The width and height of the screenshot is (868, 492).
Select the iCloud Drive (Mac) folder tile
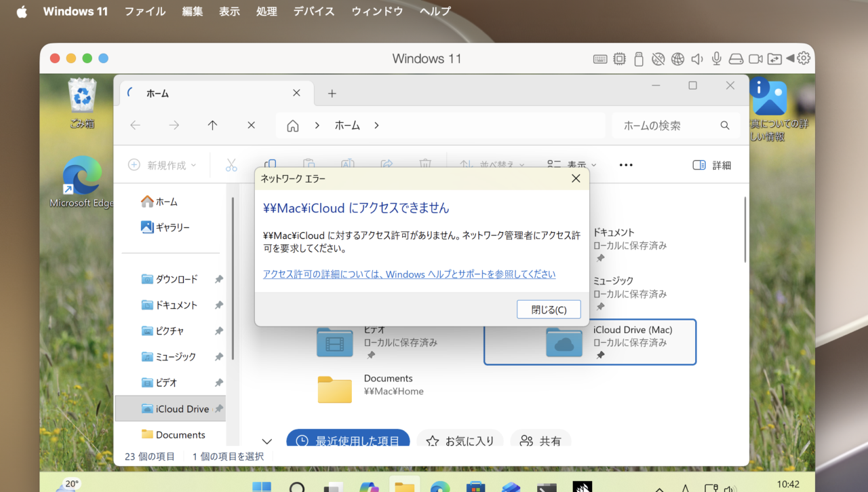tap(590, 342)
